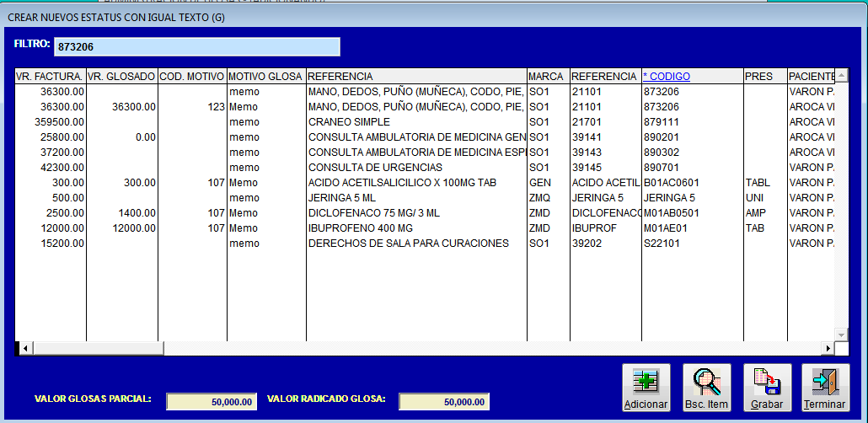868x423 pixels.
Task: Click the MOTIVO GLOSA column header
Action: pos(266,77)
